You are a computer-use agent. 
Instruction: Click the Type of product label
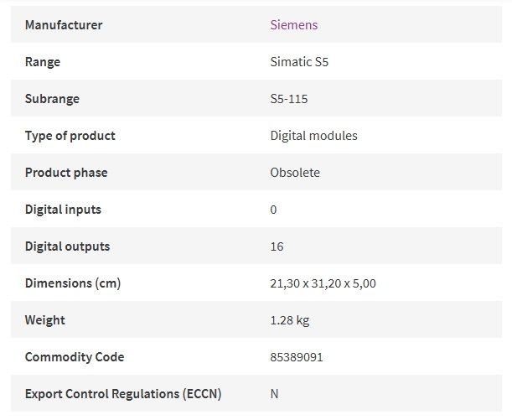(70, 136)
